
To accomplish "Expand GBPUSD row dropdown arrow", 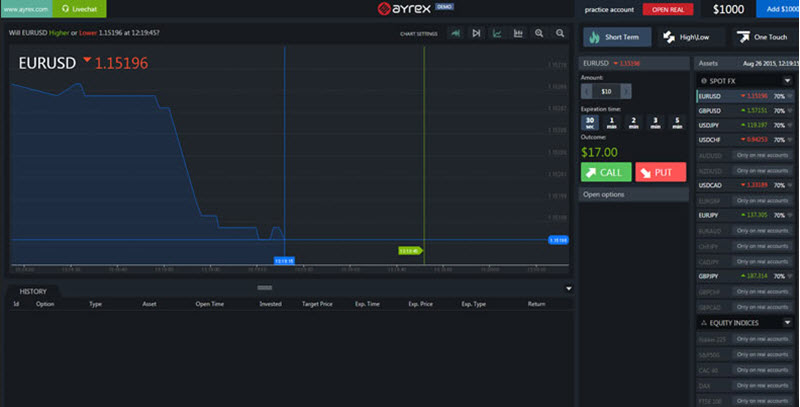I will tap(790, 111).
